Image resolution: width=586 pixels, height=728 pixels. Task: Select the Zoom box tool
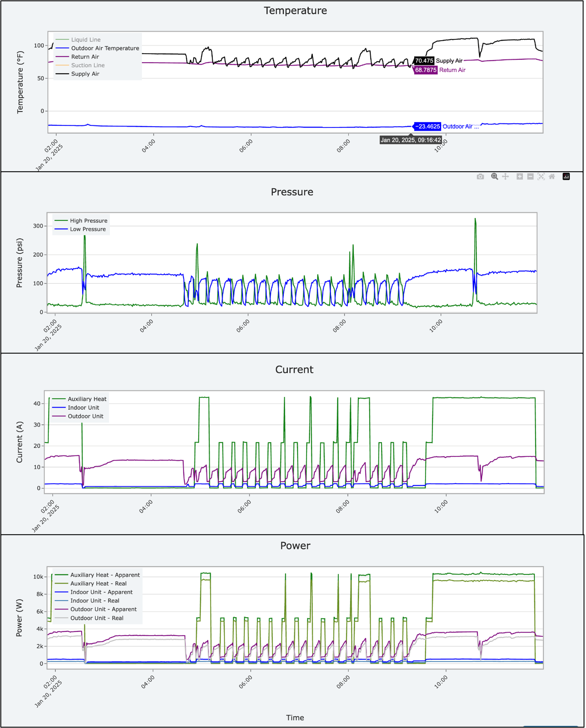[495, 176]
